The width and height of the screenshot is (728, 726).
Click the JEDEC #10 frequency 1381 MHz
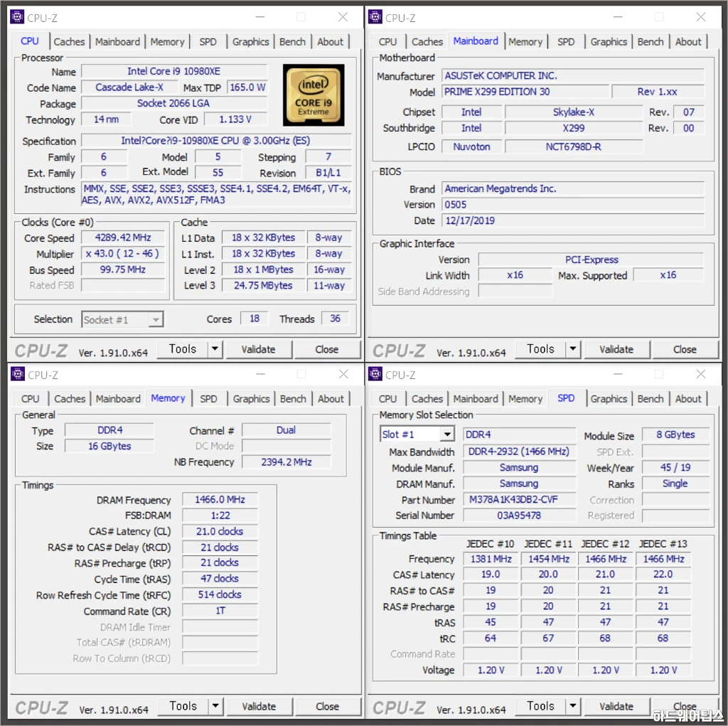coord(491,559)
